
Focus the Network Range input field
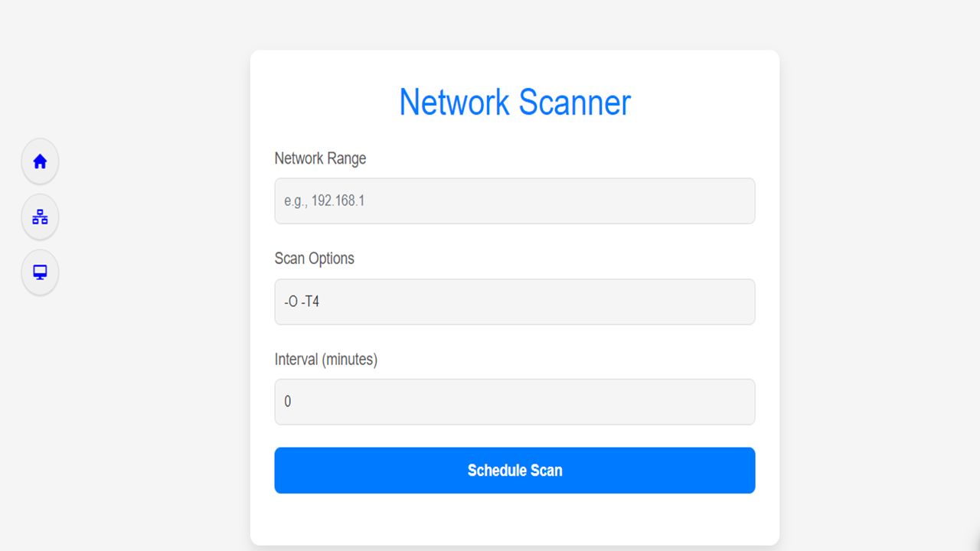(514, 201)
